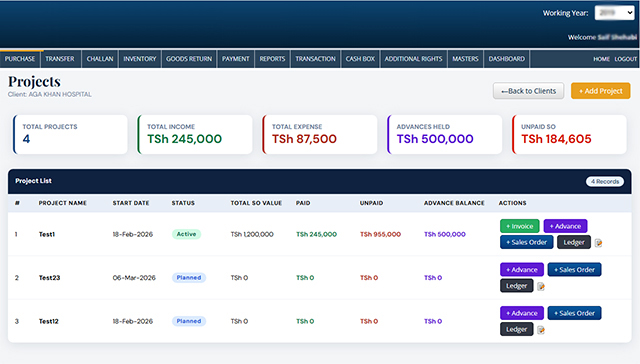640x364 pixels.
Task: Click the edit icon in Test12 row
Action: (541, 330)
